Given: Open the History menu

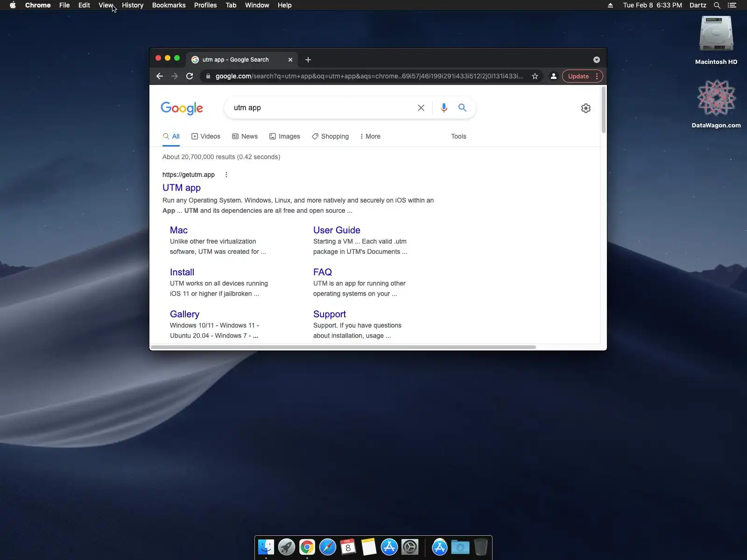Looking at the screenshot, I should [133, 5].
